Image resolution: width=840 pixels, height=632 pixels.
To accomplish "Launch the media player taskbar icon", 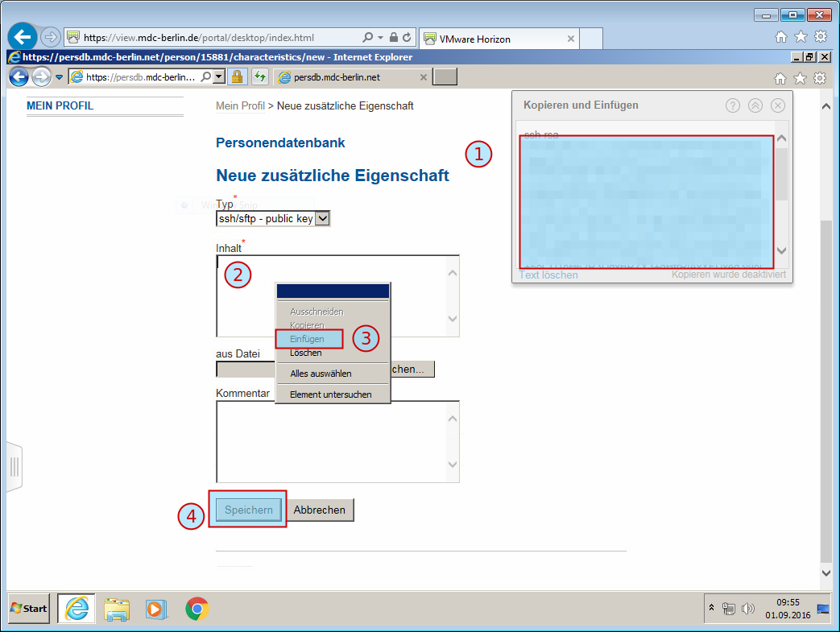I will [156, 609].
